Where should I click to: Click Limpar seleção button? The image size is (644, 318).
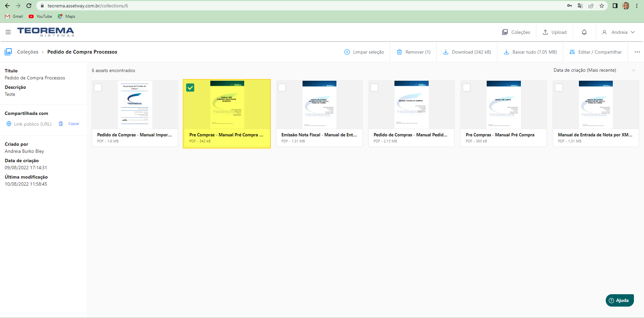364,52
